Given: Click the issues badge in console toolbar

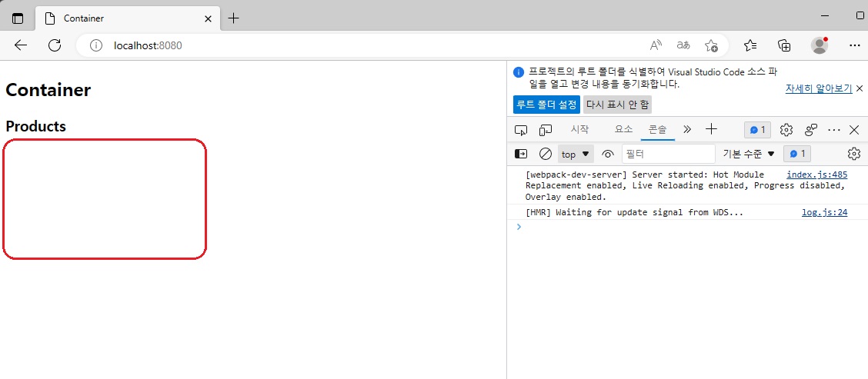Looking at the screenshot, I should [797, 154].
